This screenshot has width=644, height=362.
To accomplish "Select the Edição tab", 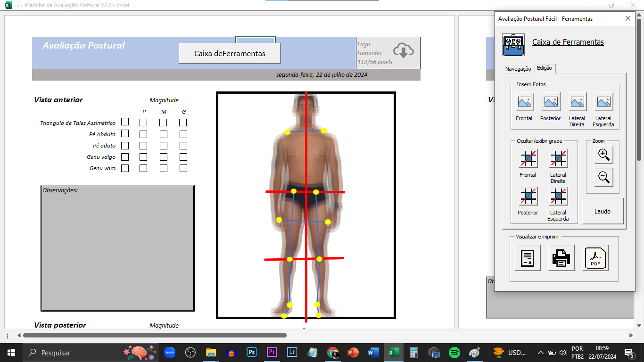I will point(544,68).
